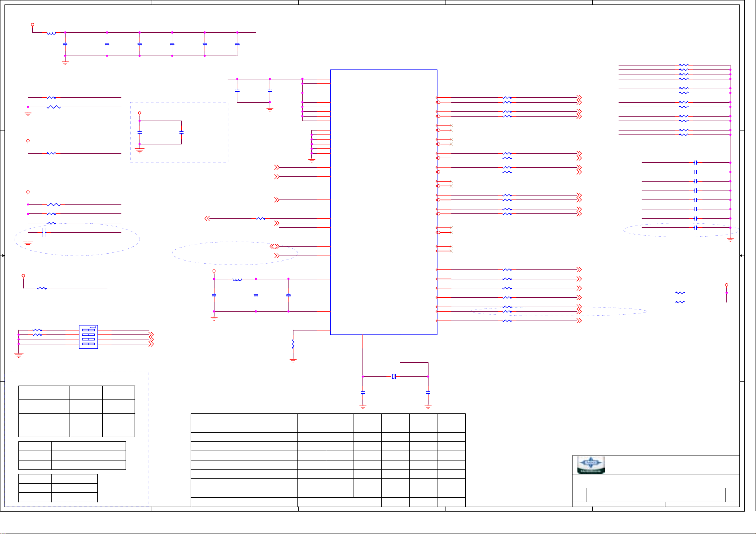The image size is (756, 534).
Task: Click the company logo in the title block
Action: 591,465
